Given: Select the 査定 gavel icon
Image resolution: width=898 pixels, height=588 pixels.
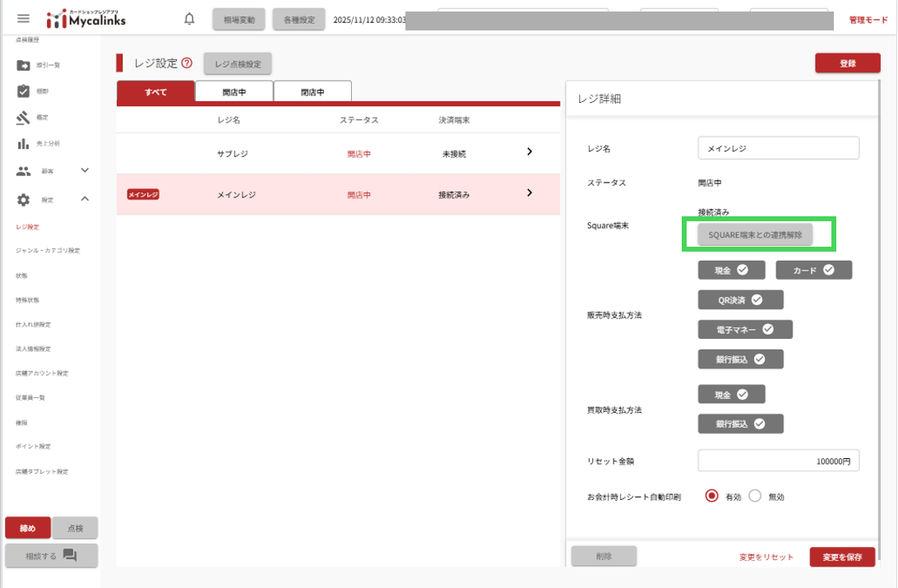Looking at the screenshot, I should 23,118.
